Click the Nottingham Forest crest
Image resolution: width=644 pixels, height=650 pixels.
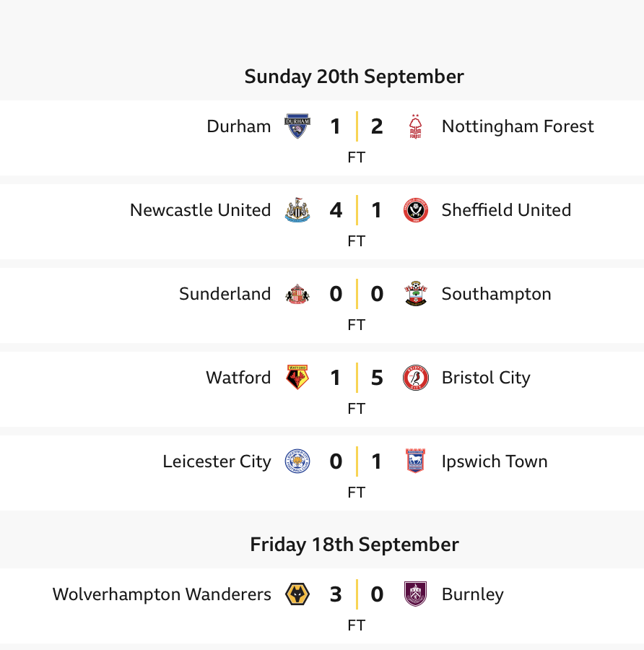click(x=415, y=126)
